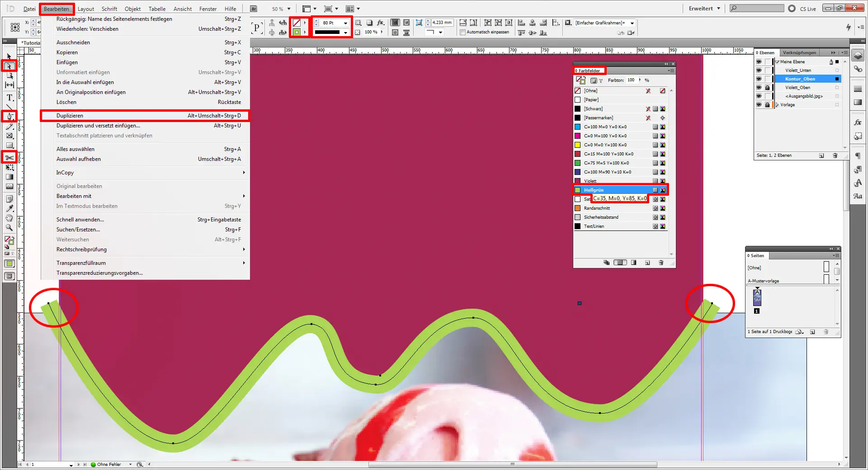The image size is (868, 470).
Task: Click the search field in the application bar
Action: pyautogui.click(x=757, y=8)
